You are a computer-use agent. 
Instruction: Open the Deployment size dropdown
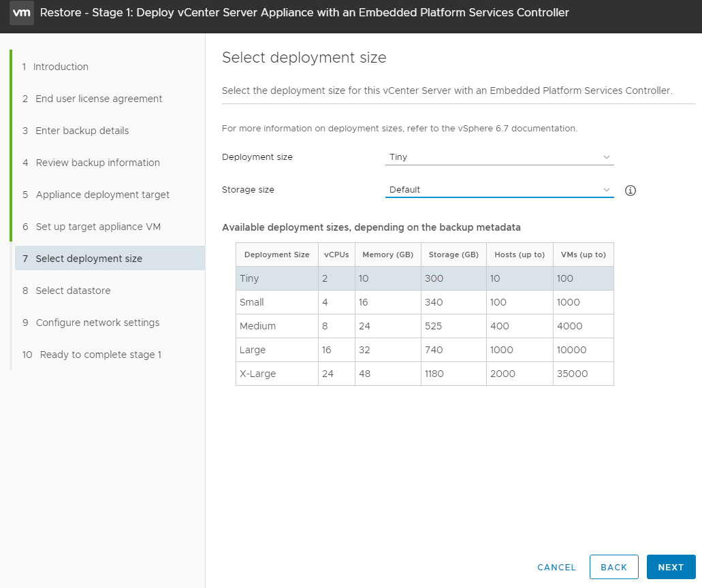point(499,157)
